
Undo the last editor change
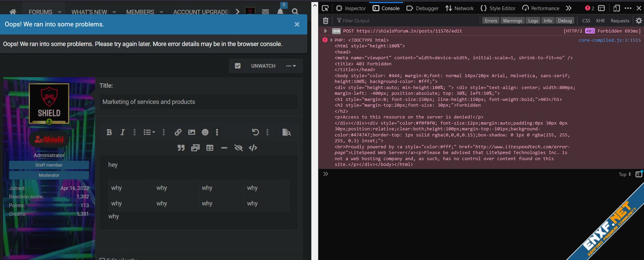click(256, 132)
